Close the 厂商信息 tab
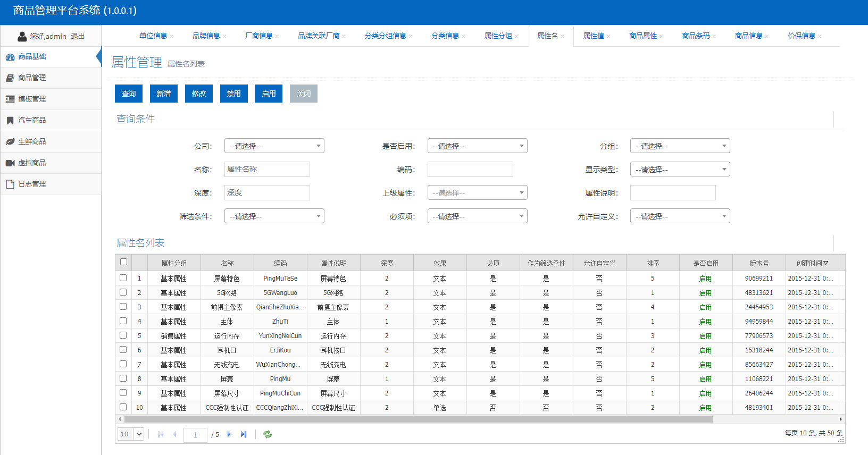 pyautogui.click(x=277, y=37)
